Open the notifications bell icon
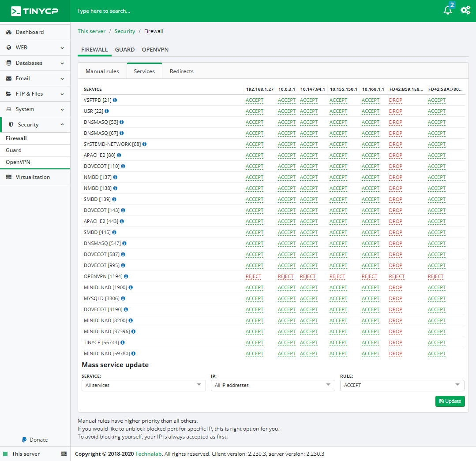 click(x=448, y=10)
